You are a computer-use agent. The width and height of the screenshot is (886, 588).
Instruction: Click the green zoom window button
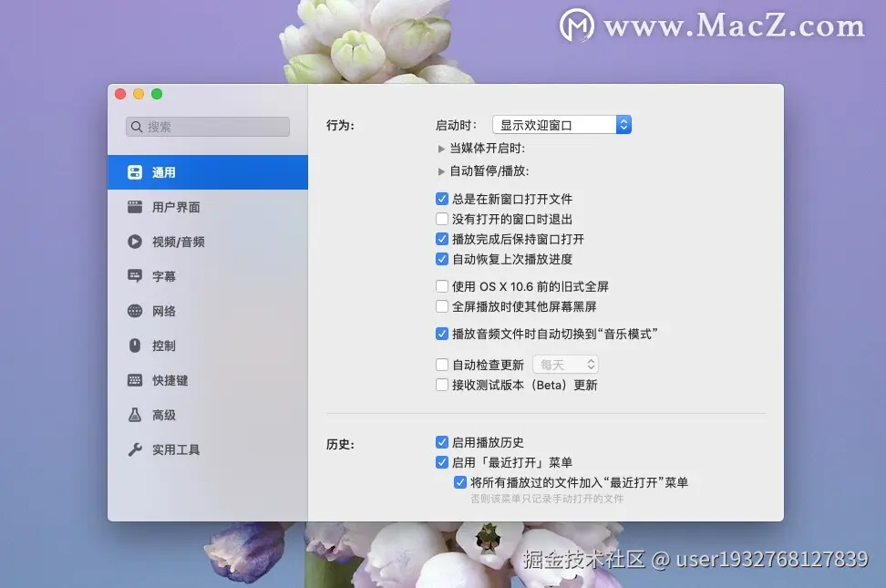click(157, 94)
